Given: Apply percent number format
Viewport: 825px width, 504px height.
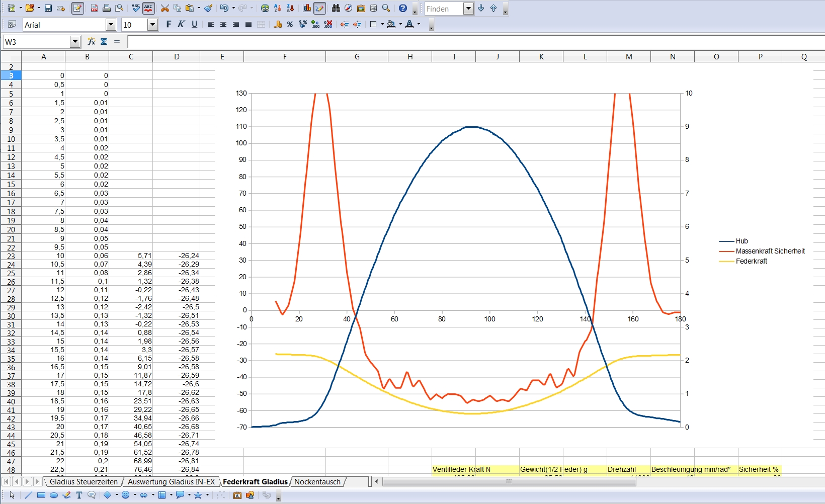Looking at the screenshot, I should [x=290, y=25].
